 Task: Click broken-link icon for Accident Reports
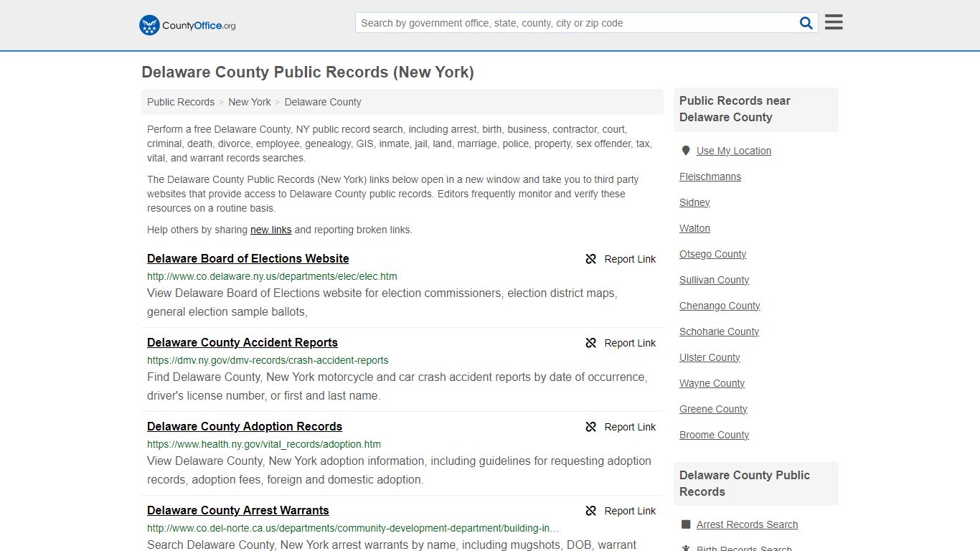coord(591,343)
